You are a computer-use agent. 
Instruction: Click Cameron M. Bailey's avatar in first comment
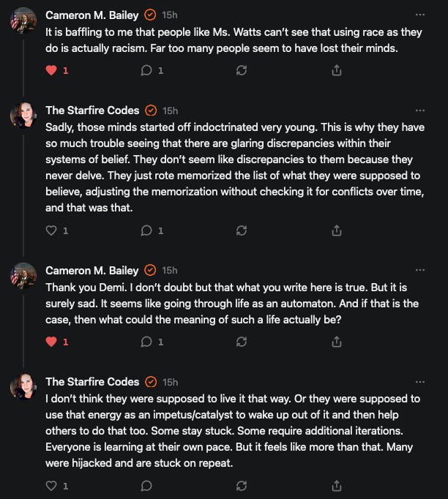pyautogui.click(x=23, y=20)
